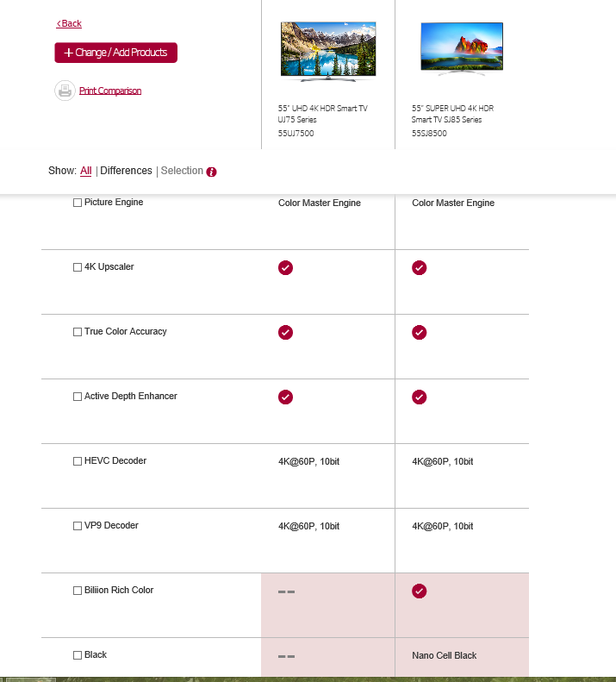Go Back using the Back link
The image size is (616, 682).
(x=70, y=23)
